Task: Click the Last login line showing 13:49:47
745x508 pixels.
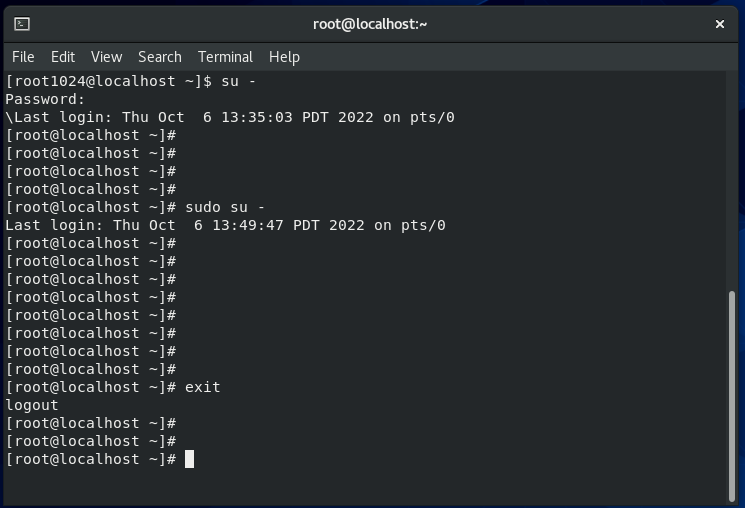Action: [x=225, y=225]
